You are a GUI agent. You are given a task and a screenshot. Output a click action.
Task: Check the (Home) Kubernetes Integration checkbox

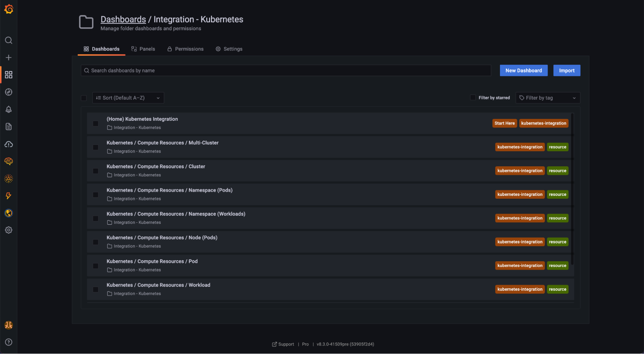96,123
